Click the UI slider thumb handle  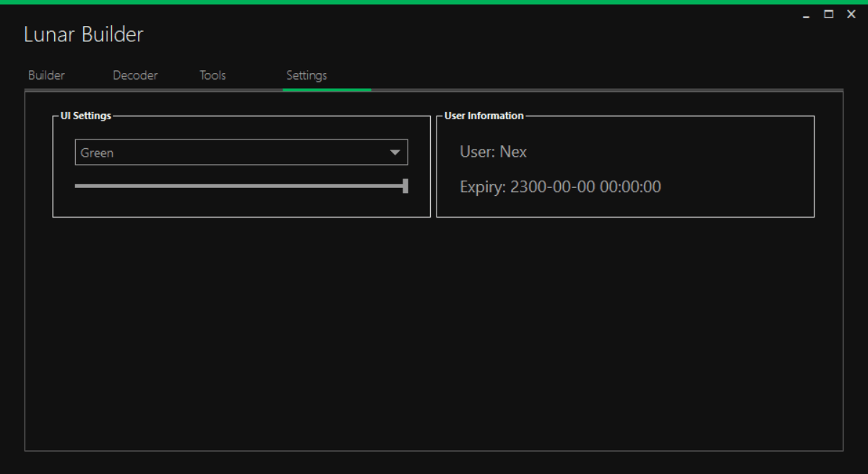pyautogui.click(x=405, y=186)
